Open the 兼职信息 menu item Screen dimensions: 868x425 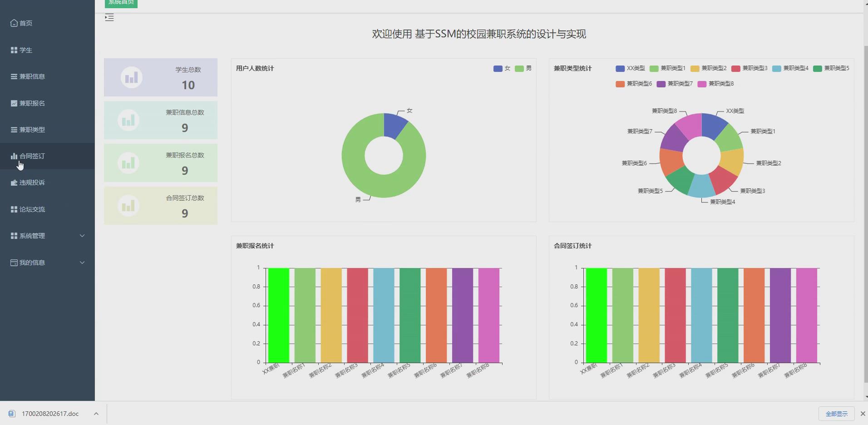47,77
